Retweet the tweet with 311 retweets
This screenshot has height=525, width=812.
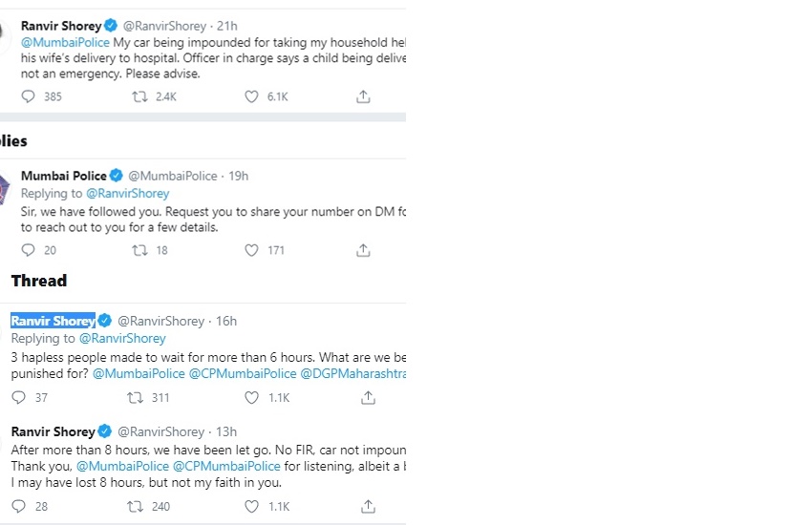[135, 397]
